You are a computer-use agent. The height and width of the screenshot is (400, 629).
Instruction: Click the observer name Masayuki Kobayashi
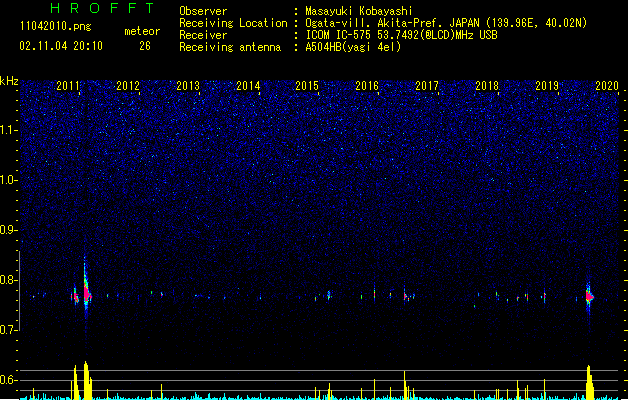point(359,11)
